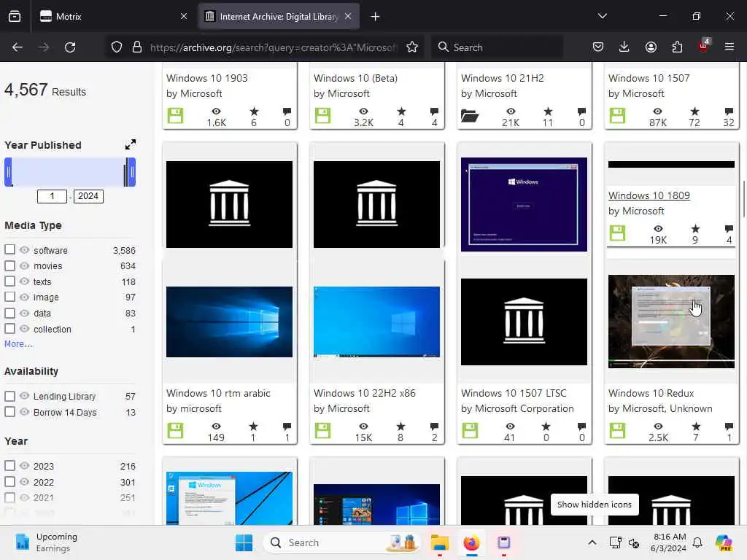
Task: Click the end year input showing 2024
Action: tap(88, 195)
